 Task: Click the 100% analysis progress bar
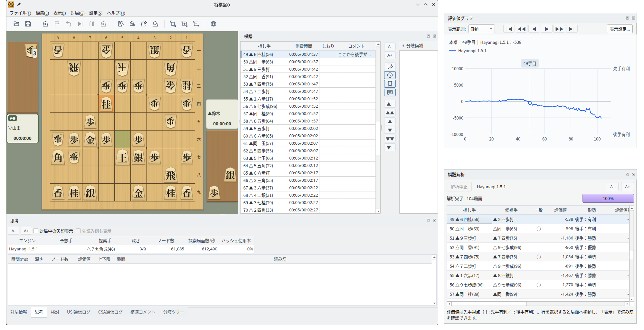click(608, 199)
